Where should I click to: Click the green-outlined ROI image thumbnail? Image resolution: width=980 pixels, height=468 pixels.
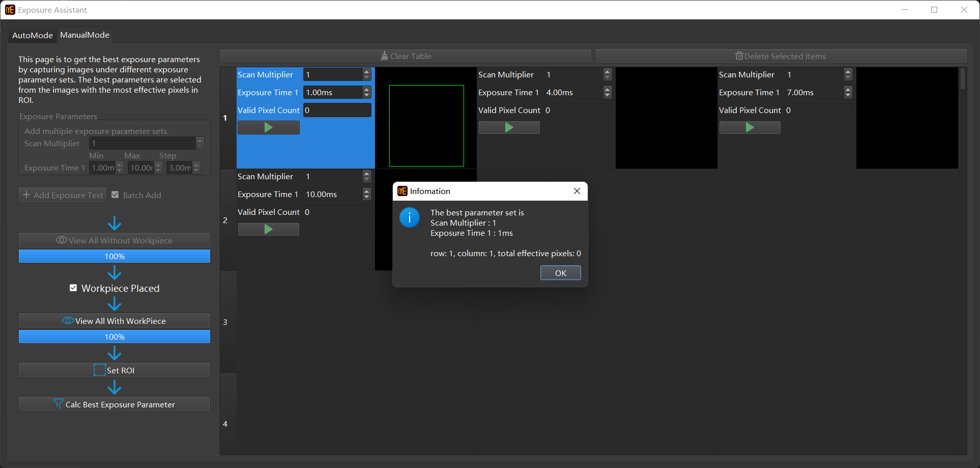click(x=426, y=126)
